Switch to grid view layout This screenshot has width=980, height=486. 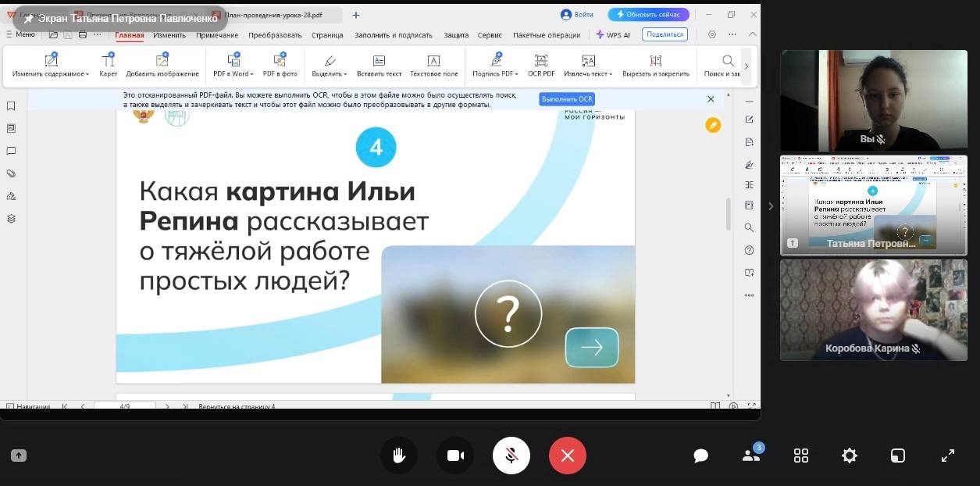point(801,456)
